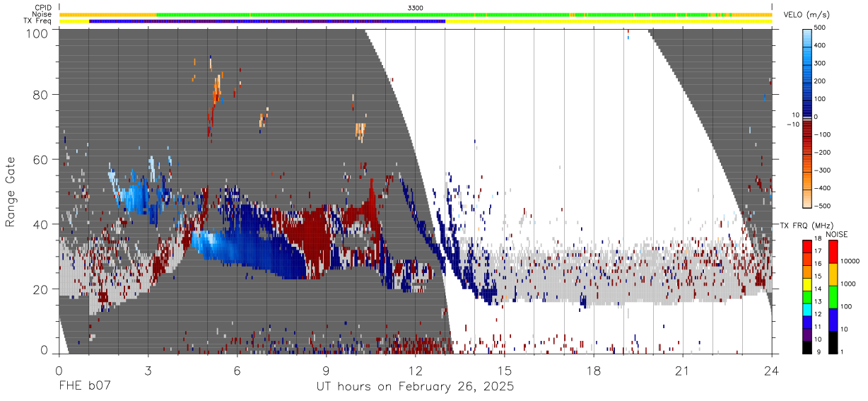
Task: Click the 500 tick on velocity colorbar
Action: tap(821, 28)
